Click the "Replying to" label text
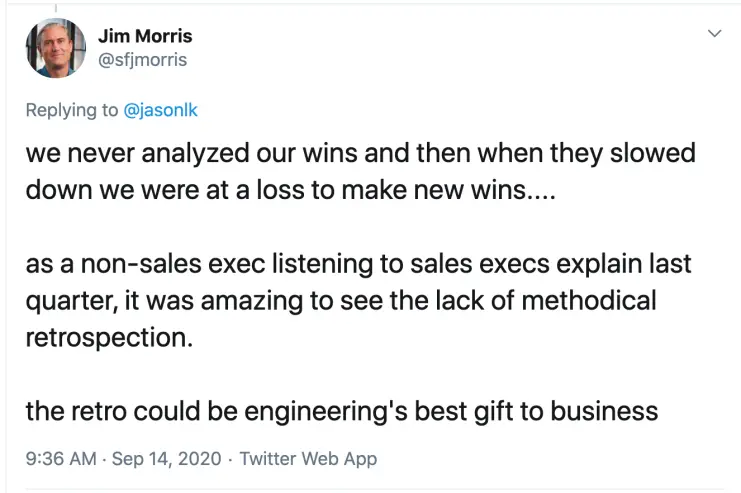 tap(72, 110)
